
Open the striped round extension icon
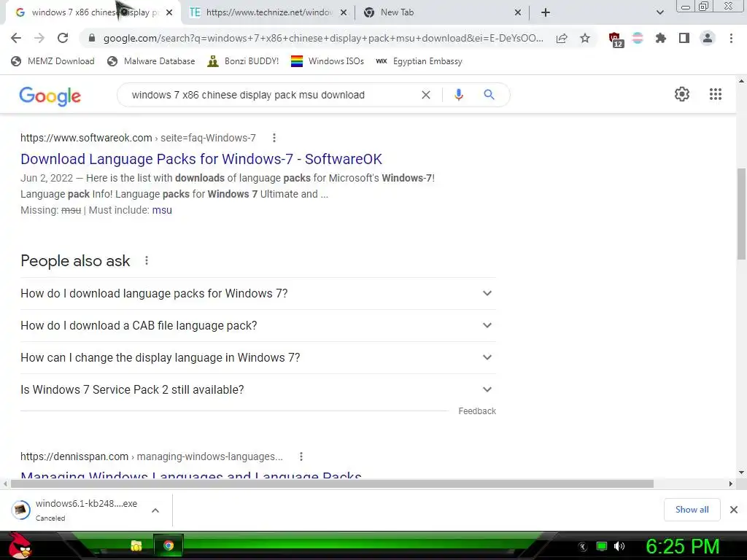[638, 38]
